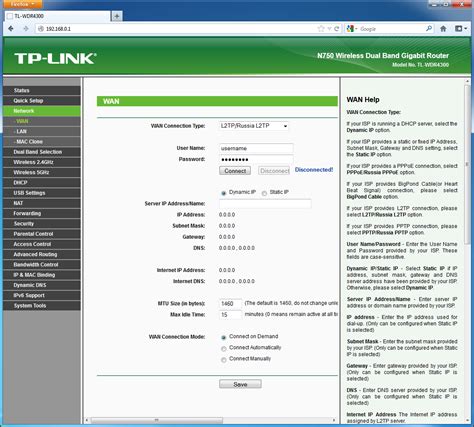Viewport: 474px width, 427px height.
Task: Click the search magnifier icon in Google box
Action: click(429, 29)
